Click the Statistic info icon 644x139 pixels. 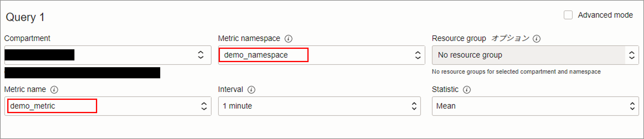tap(466, 90)
